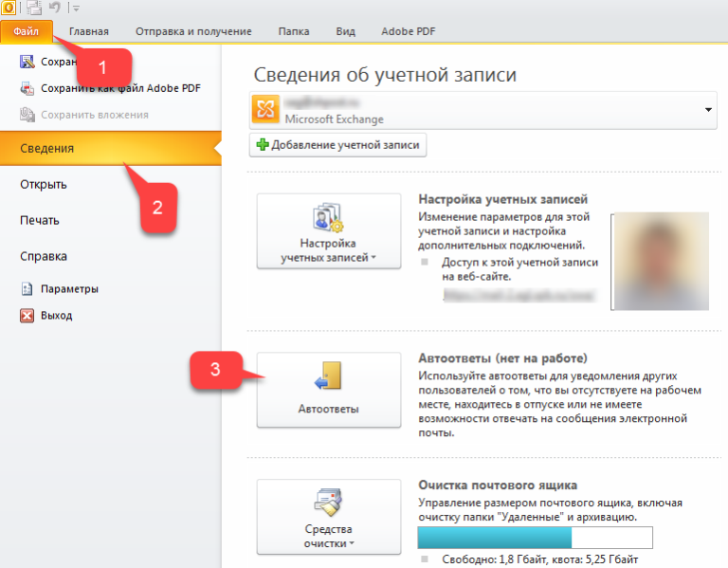The width and height of the screenshot is (728, 568).
Task: Open the quick access toolbar customize arrow
Action: coord(77,8)
